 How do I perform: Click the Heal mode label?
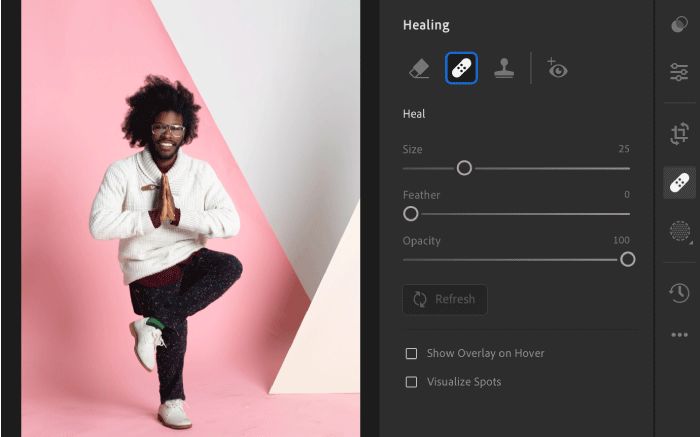[x=414, y=114]
